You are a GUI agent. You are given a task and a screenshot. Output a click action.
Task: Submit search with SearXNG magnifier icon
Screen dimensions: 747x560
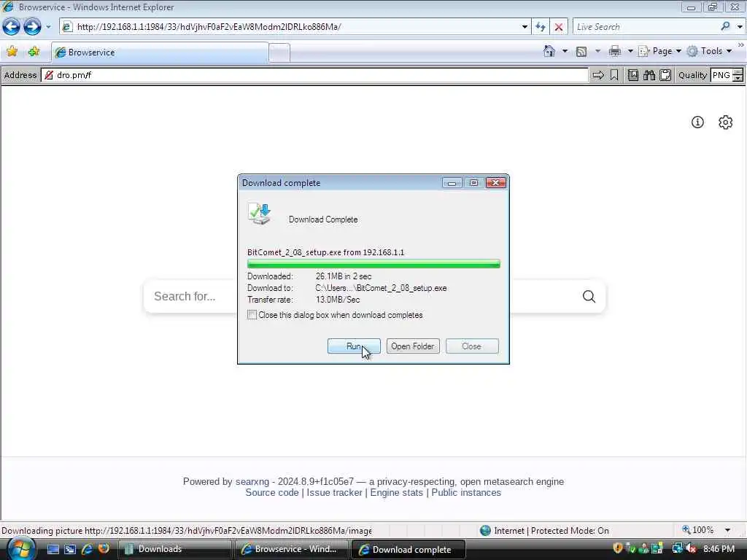(x=589, y=296)
